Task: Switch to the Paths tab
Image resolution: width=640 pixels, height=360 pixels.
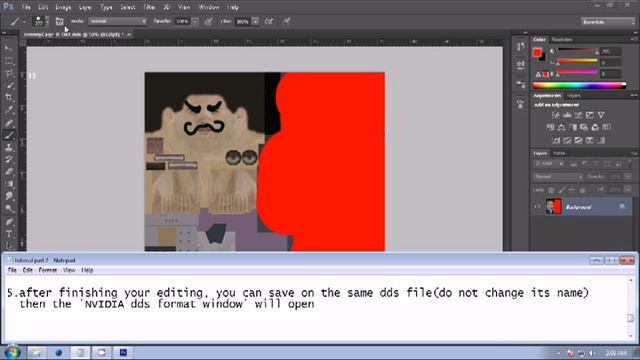Action: coord(559,153)
